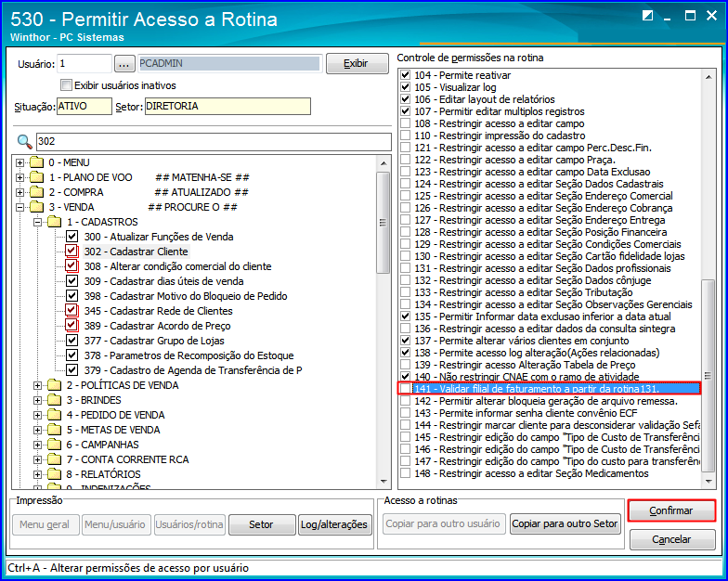Image resolution: width=728 pixels, height=581 pixels.
Task: Expand the 4 - PEDIDO DE VENDA node
Action: click(37, 416)
